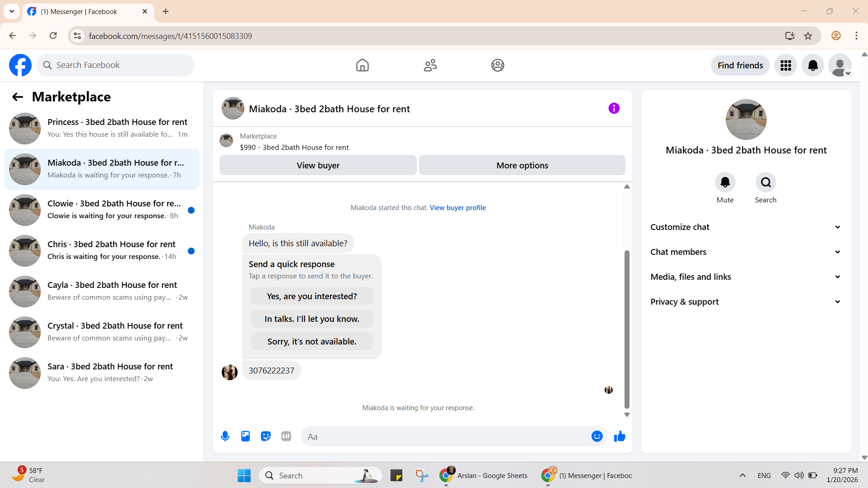Install app icon in address bar
Viewport: 868px width, 488px height.
click(x=790, y=36)
